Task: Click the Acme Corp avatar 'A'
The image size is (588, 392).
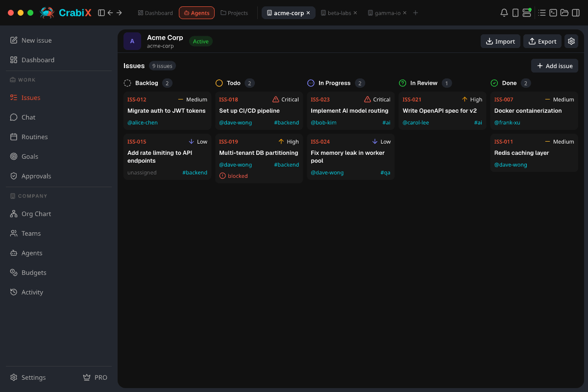Action: point(132,41)
